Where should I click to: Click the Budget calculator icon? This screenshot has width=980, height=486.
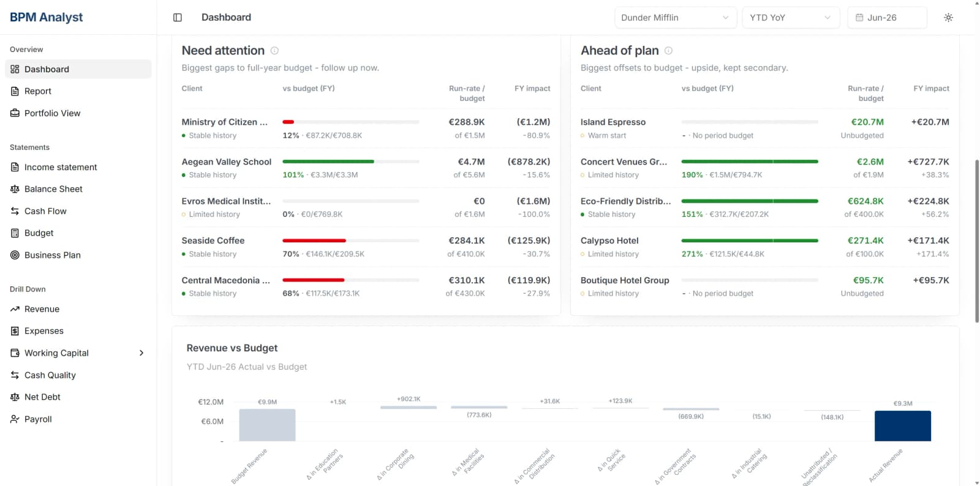[x=15, y=233]
